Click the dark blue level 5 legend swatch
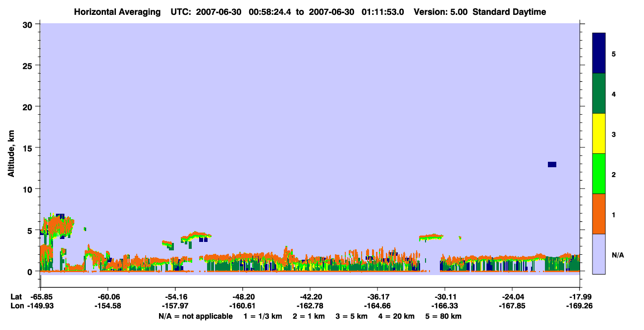 point(599,53)
